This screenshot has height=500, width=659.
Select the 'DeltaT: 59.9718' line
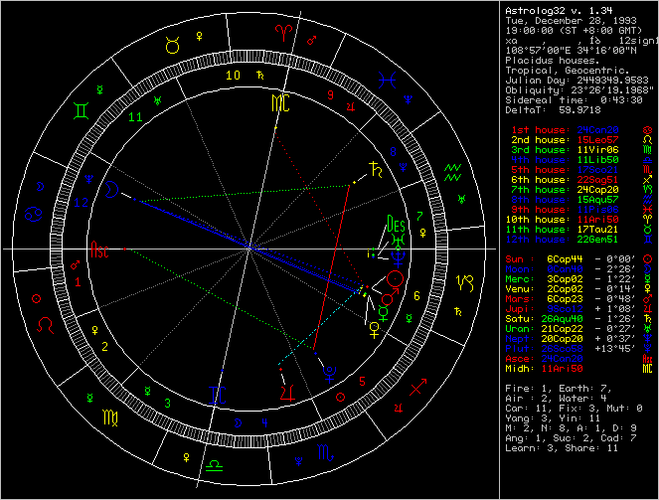553,110
